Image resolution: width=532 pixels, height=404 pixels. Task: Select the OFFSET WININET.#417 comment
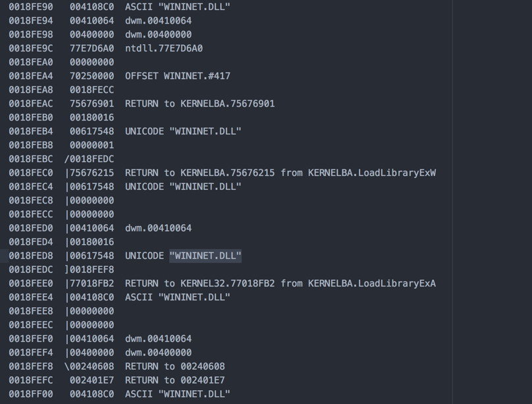178,76
